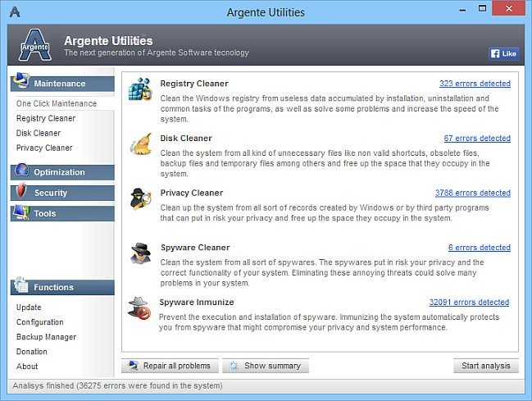Click the Spyware Cleaner spy icon

click(x=140, y=253)
